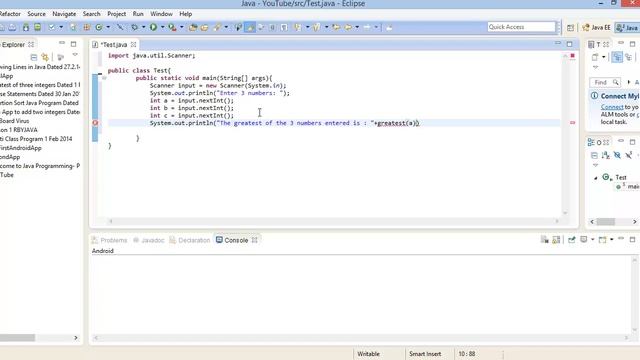Open the Search menu
This screenshot has height=360, width=640.
(91, 14)
